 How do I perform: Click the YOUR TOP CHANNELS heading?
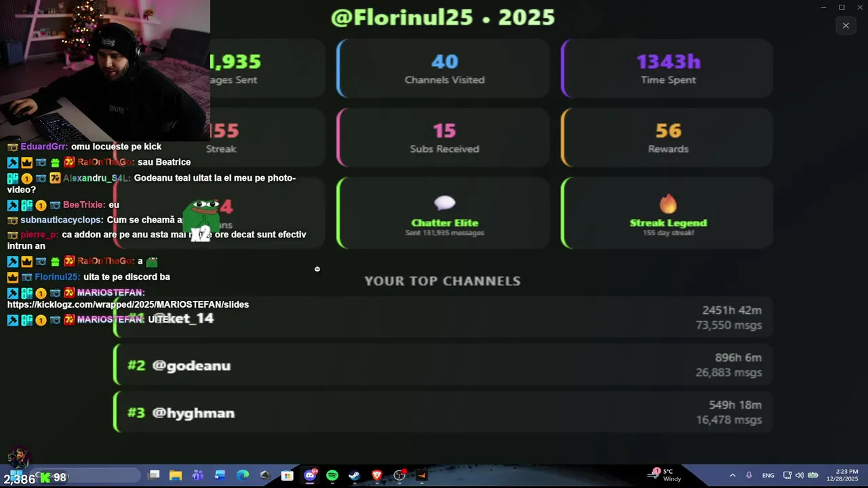pyautogui.click(x=442, y=281)
